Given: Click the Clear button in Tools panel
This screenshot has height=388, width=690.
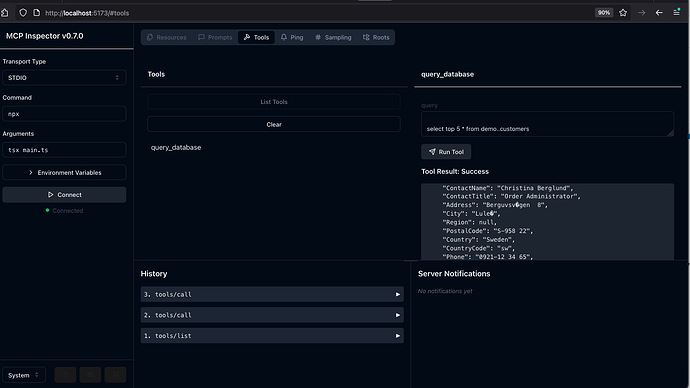Looking at the screenshot, I should 274,124.
